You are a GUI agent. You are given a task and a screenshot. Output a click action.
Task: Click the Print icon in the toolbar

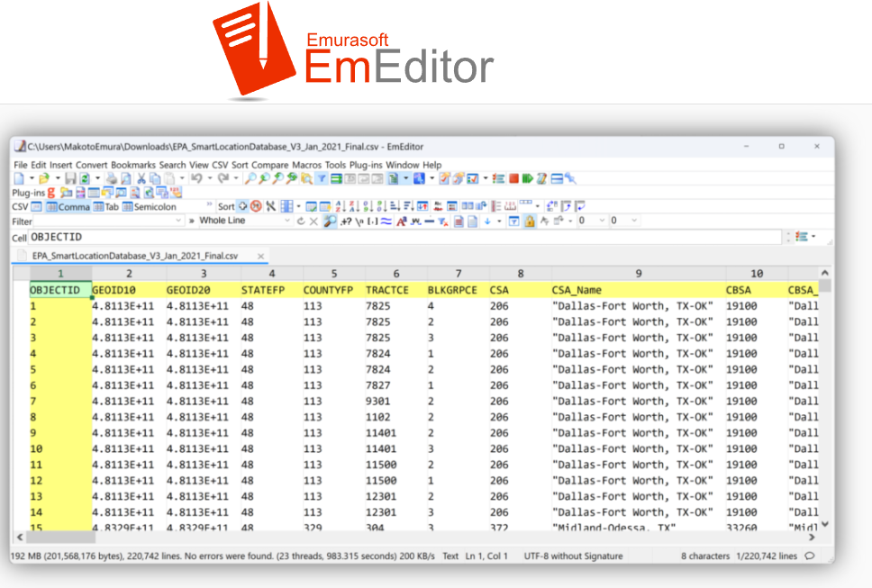(x=112, y=178)
